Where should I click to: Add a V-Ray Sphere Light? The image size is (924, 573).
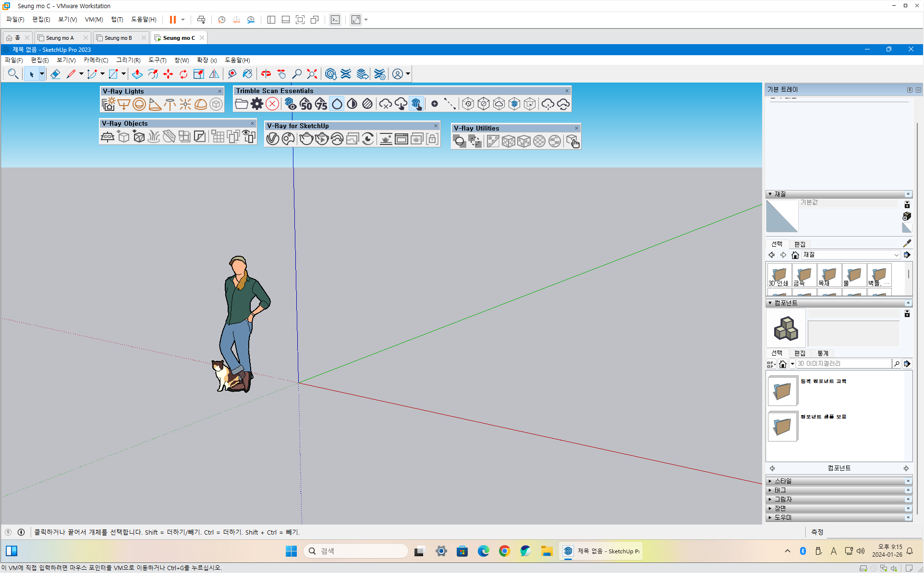[139, 104]
